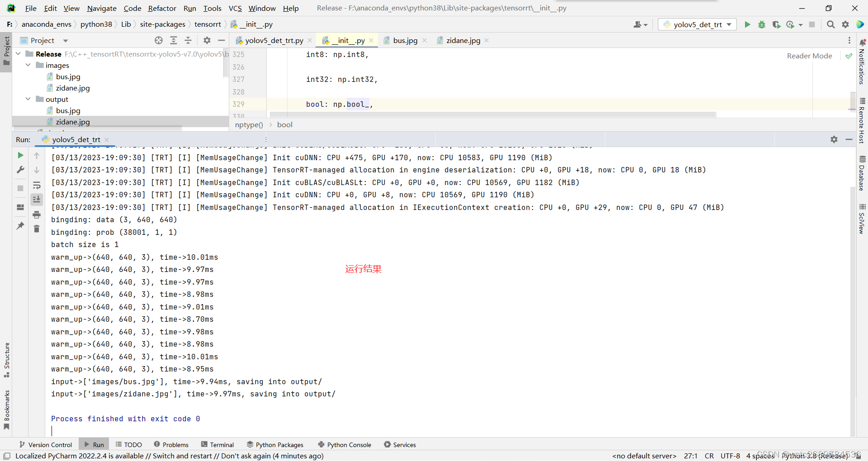
Task: Close the yolov5_det_trt run tab
Action: tap(107, 140)
